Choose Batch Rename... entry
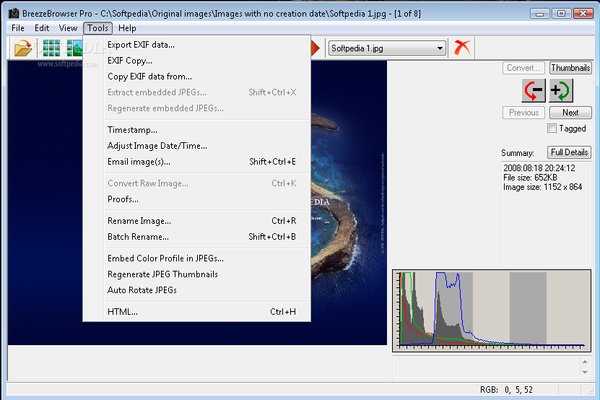Viewport: 600px width, 400px height. point(197,237)
